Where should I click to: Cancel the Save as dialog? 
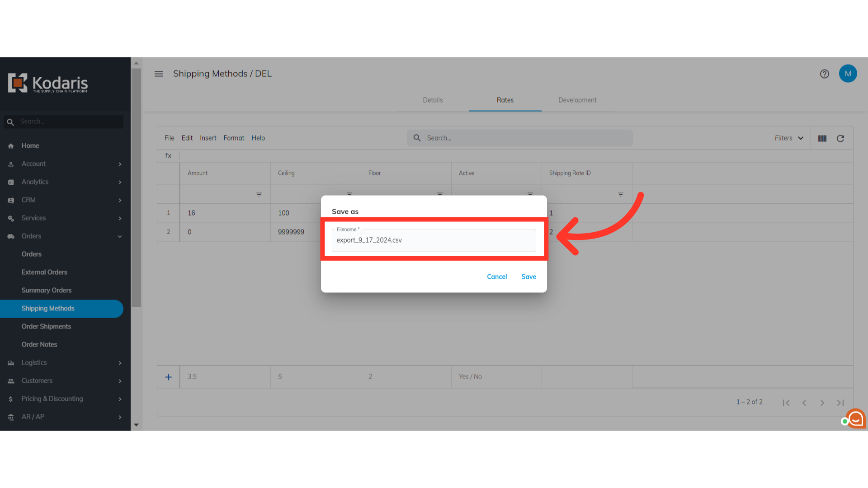coord(497,277)
